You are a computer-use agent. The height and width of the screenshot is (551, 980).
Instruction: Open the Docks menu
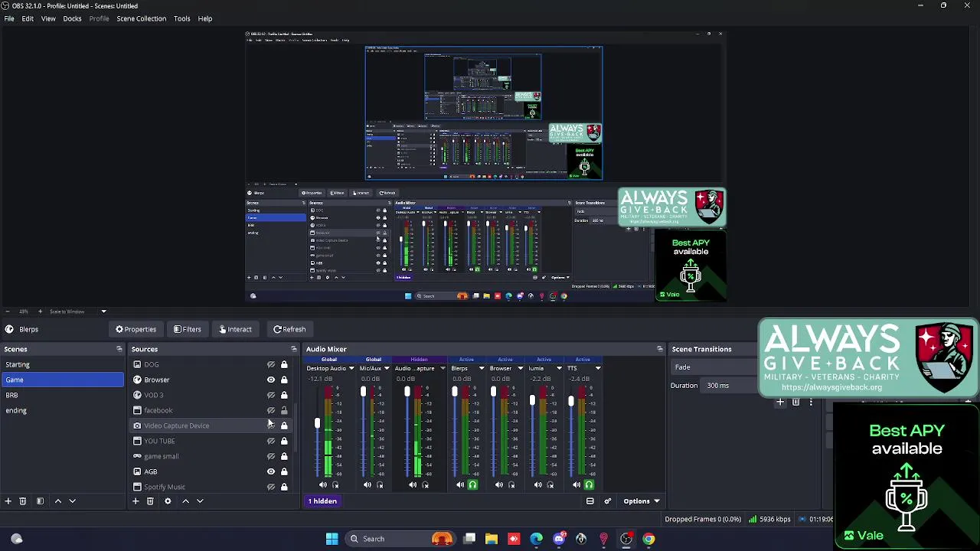(x=72, y=18)
